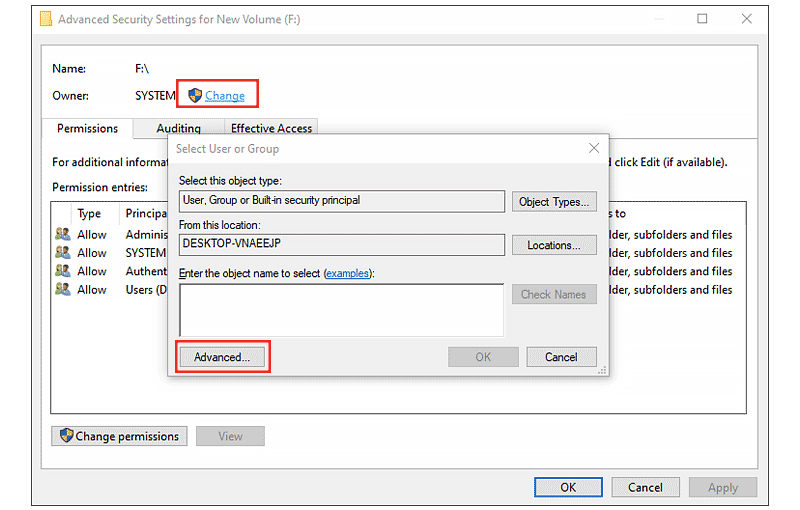Select the Allow entry for Users principal

pos(92,290)
